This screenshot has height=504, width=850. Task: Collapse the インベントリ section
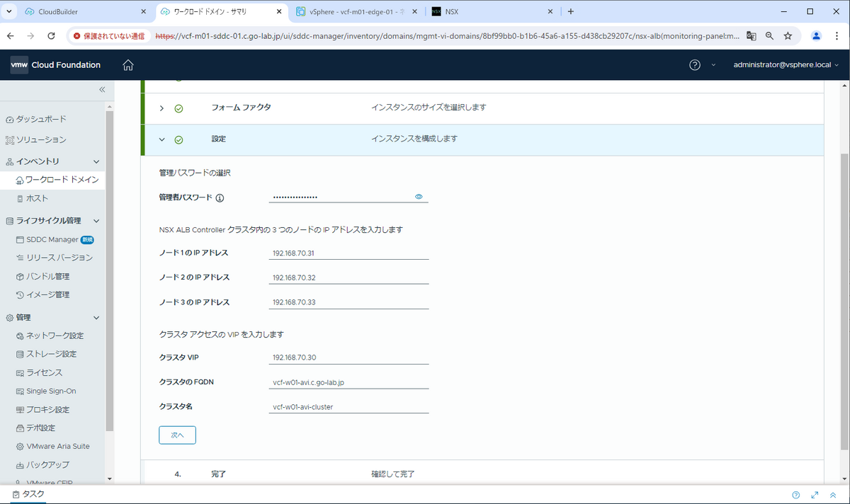pos(96,162)
